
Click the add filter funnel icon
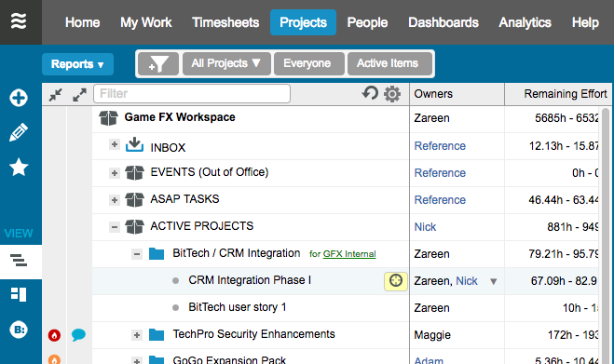(158, 64)
